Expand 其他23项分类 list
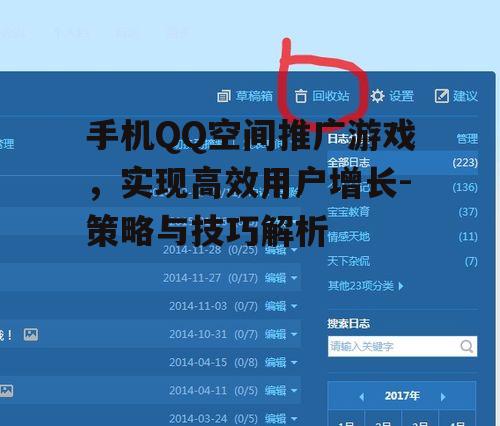The height and width of the screenshot is (426, 500). pos(366,286)
